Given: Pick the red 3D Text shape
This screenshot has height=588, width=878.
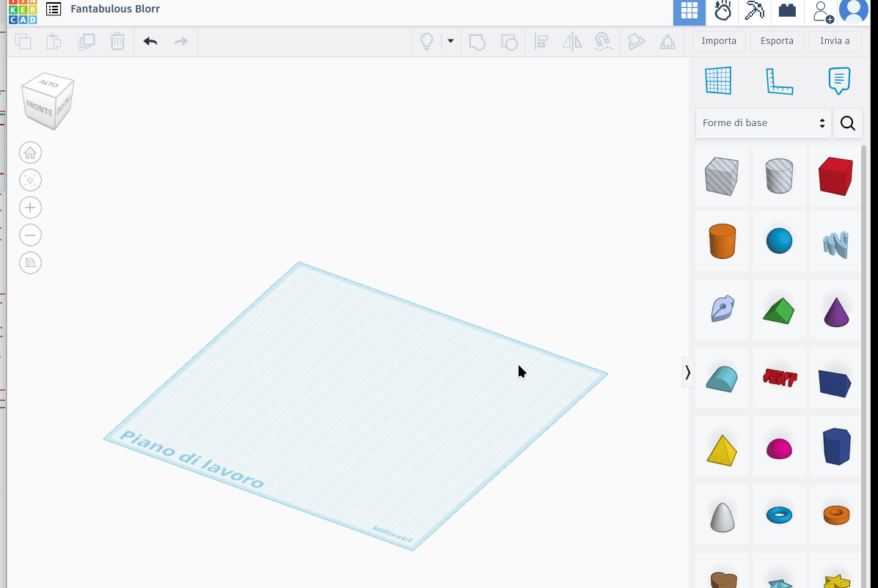Looking at the screenshot, I should click(x=779, y=378).
